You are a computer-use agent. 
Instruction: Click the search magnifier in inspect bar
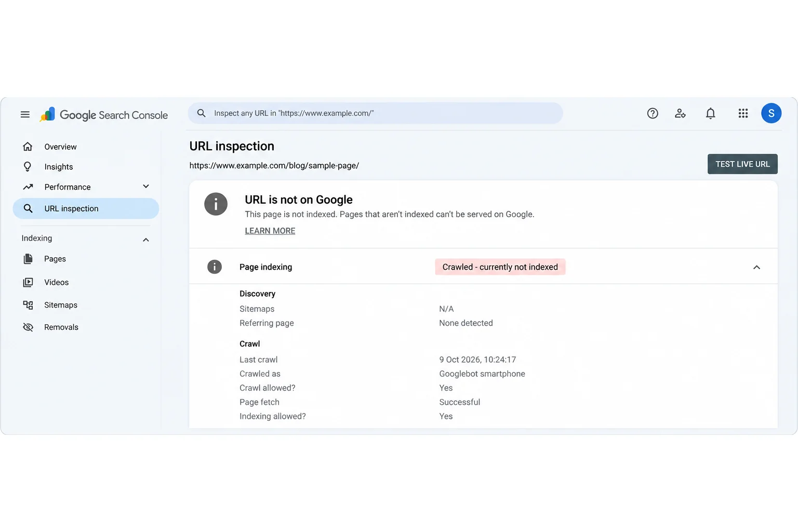pos(202,113)
